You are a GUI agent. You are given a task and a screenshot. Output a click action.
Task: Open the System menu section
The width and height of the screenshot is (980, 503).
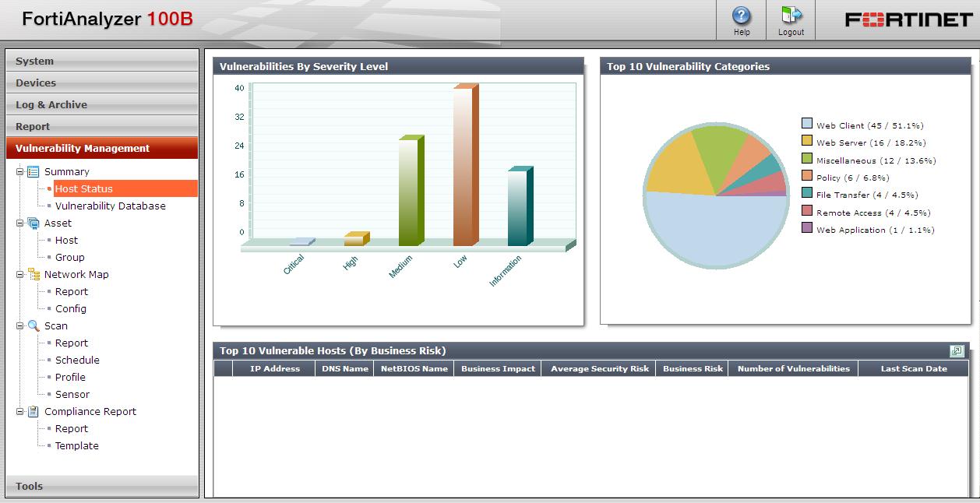[x=102, y=61]
